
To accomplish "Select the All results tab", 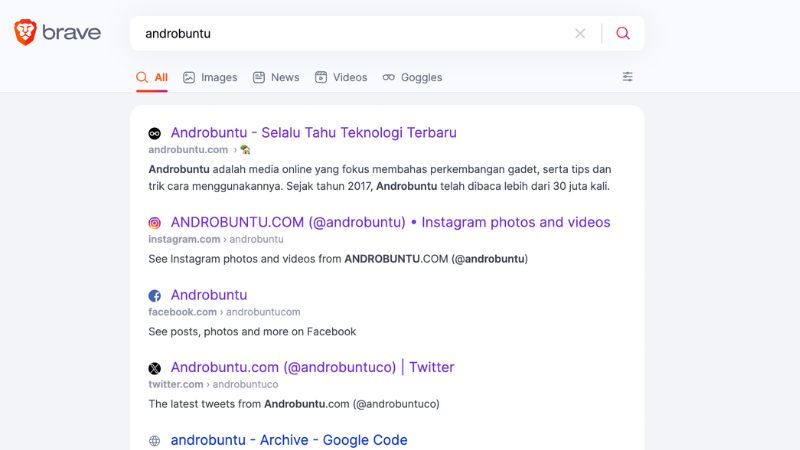I will [152, 77].
